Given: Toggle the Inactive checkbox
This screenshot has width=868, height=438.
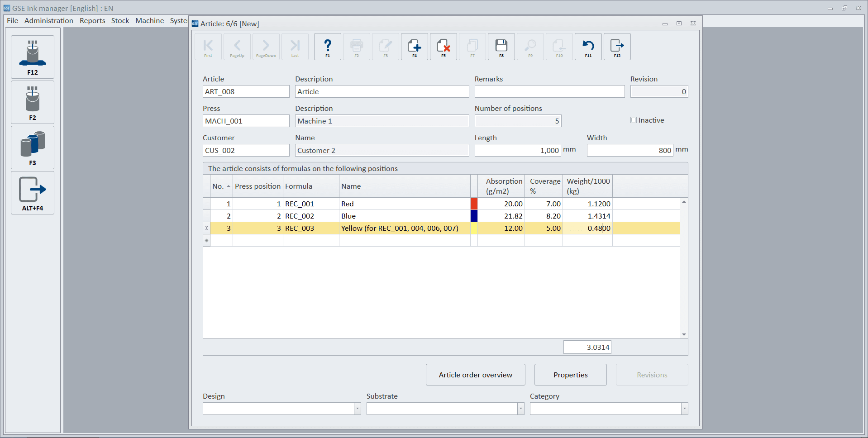Looking at the screenshot, I should tap(634, 120).
